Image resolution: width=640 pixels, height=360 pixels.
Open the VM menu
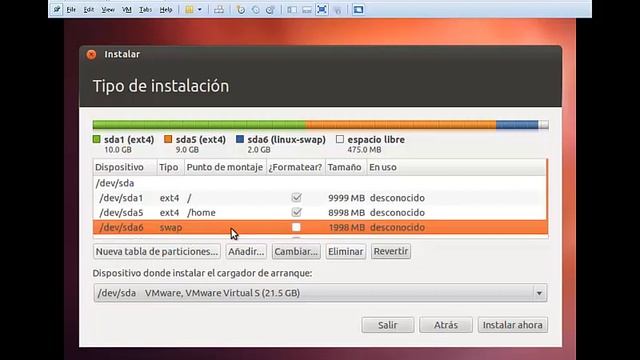coord(127,9)
